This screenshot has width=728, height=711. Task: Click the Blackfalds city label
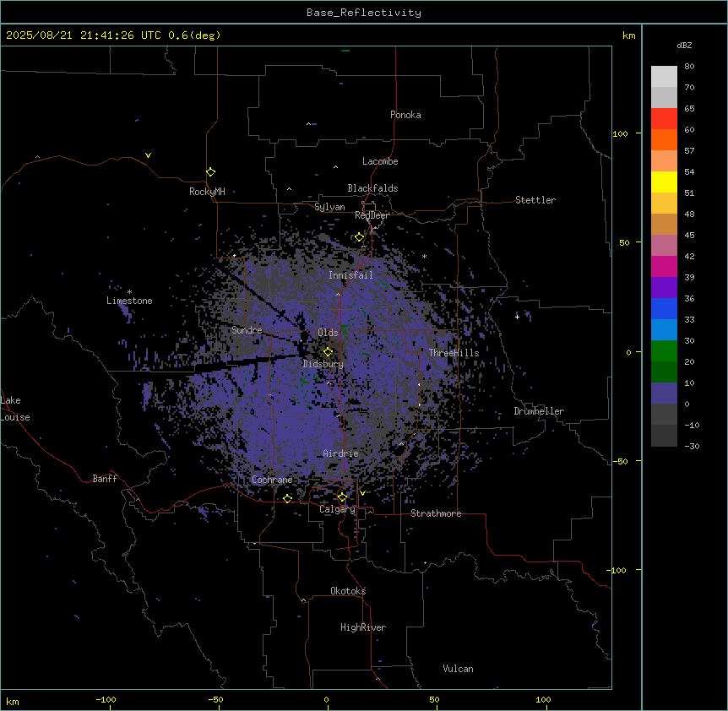372,188
